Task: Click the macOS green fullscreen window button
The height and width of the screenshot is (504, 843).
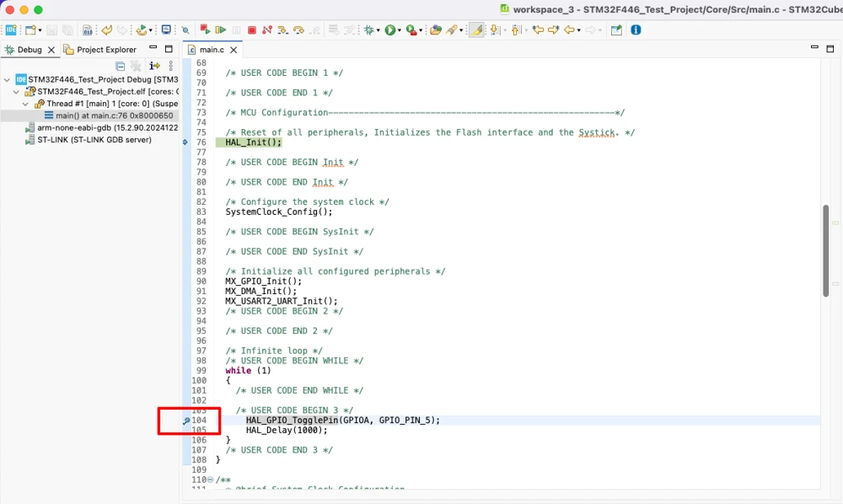Action: click(x=38, y=9)
